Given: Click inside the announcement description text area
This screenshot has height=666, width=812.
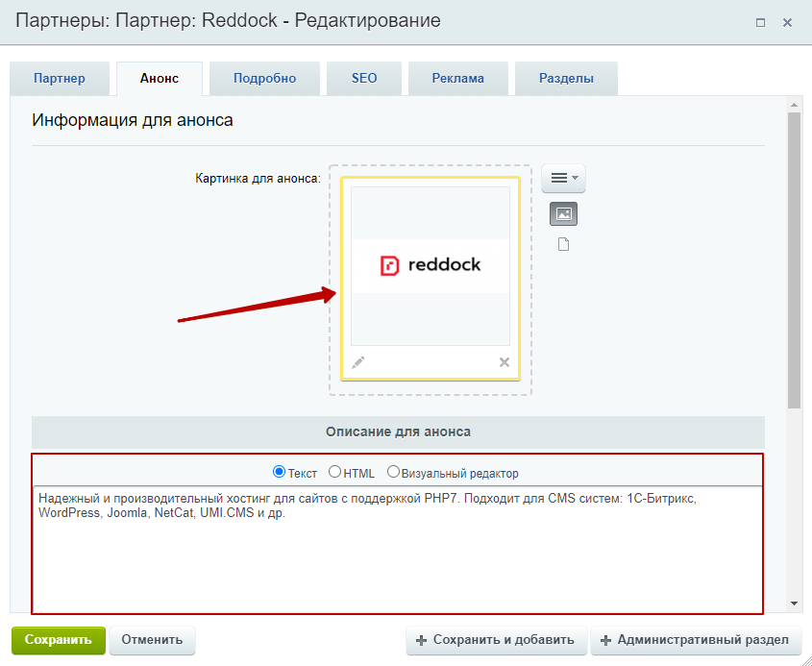Looking at the screenshot, I should tap(398, 549).
